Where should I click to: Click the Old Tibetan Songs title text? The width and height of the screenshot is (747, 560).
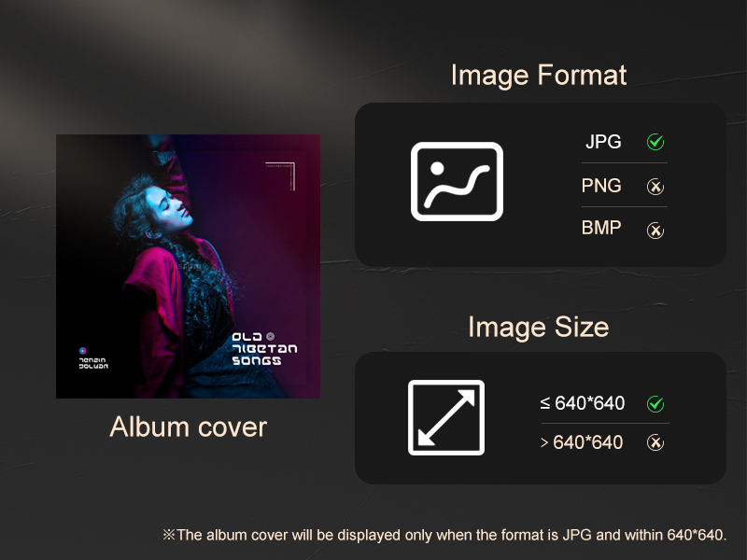pyautogui.click(x=264, y=349)
